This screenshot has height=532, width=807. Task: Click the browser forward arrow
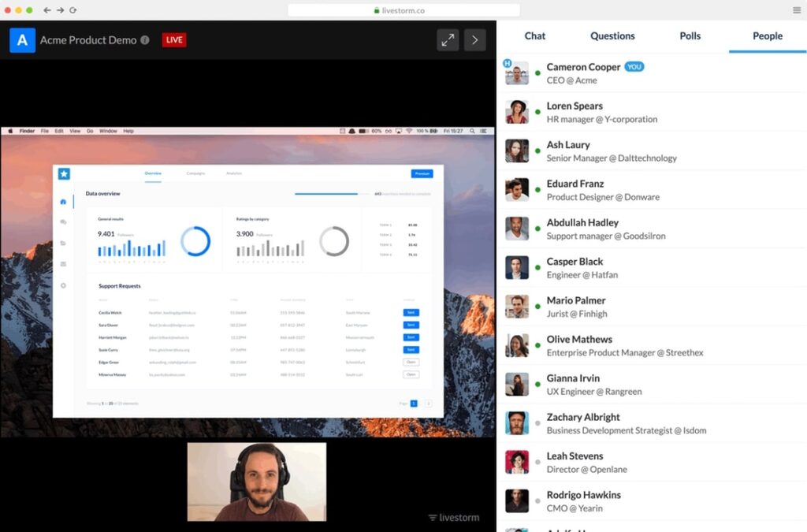coord(60,10)
